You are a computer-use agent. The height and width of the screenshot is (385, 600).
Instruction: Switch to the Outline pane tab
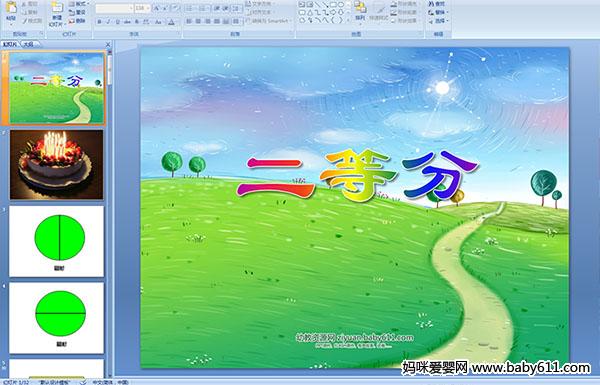[28, 44]
